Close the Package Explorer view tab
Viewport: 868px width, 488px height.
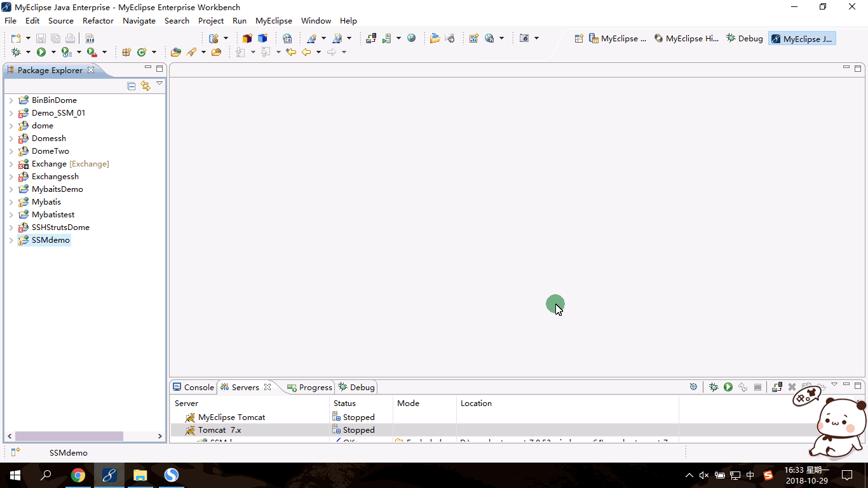click(x=91, y=70)
